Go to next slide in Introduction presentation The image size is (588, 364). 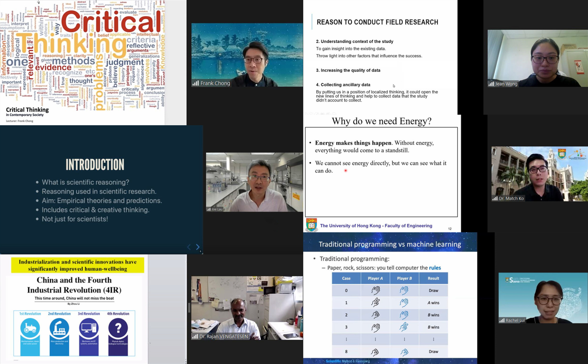click(x=198, y=247)
